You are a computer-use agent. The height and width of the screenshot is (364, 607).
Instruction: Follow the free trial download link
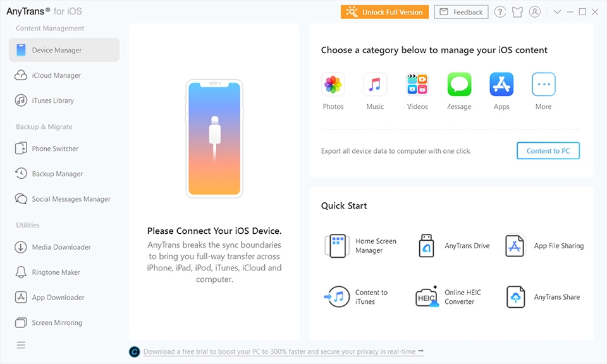pyautogui.click(x=283, y=351)
